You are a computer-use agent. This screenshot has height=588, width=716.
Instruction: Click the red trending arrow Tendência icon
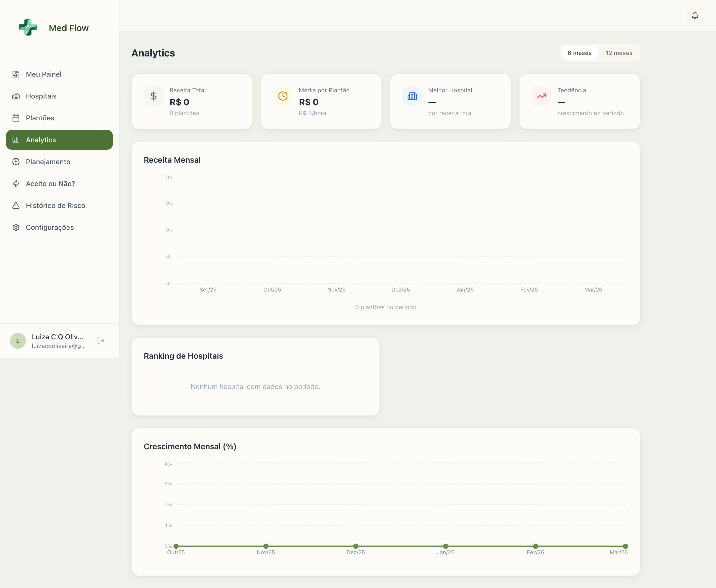click(541, 96)
